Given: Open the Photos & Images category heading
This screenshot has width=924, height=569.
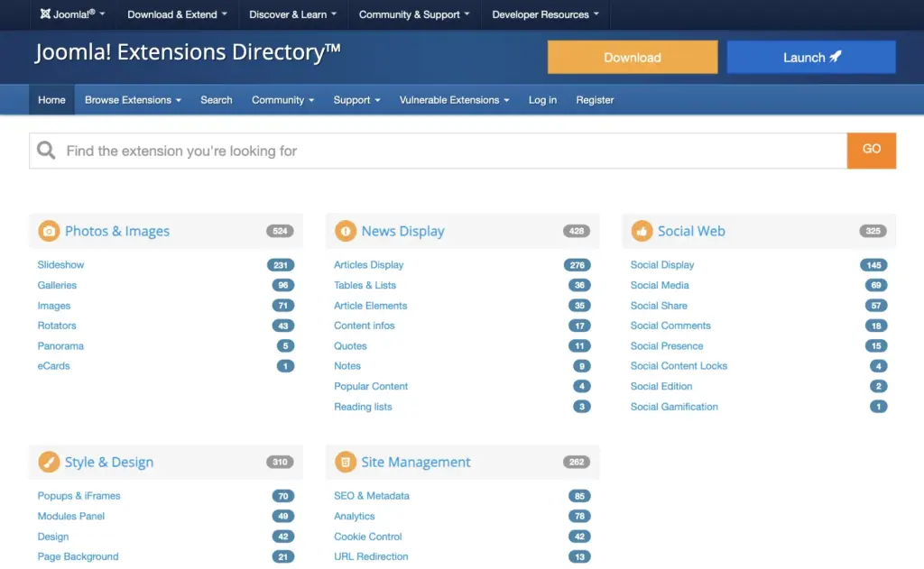Looking at the screenshot, I should pos(116,231).
